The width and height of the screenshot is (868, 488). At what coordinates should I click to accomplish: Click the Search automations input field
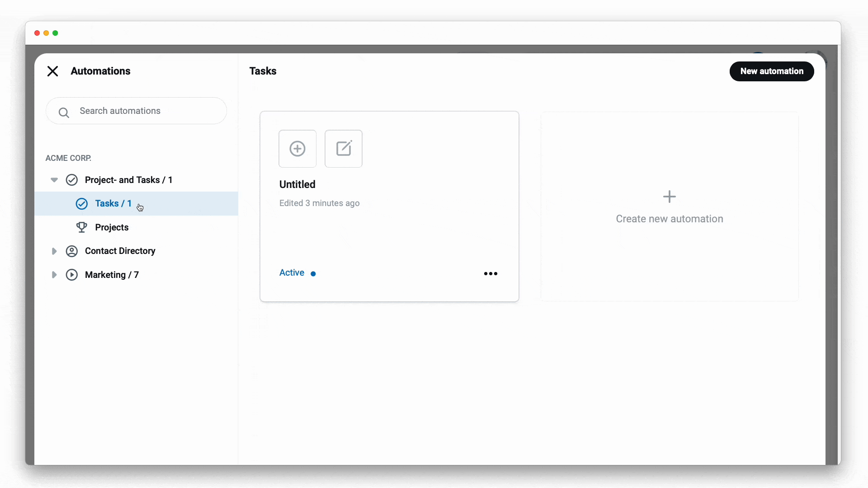[137, 111]
